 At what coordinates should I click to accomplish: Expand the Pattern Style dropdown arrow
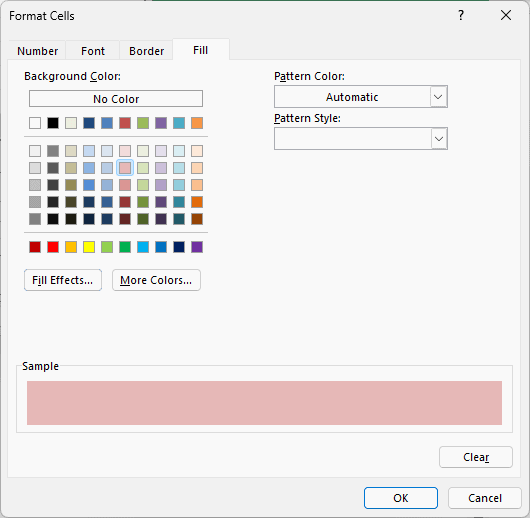(439, 139)
